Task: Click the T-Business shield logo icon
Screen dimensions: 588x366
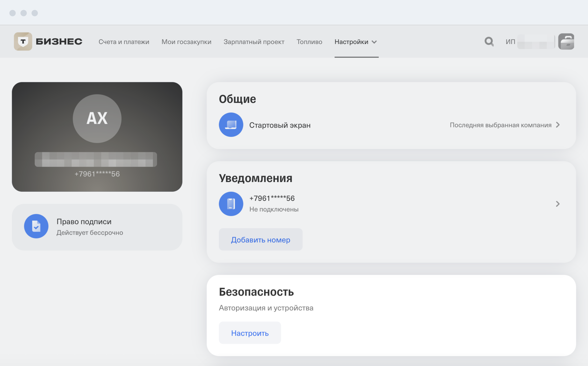Action: click(x=23, y=41)
